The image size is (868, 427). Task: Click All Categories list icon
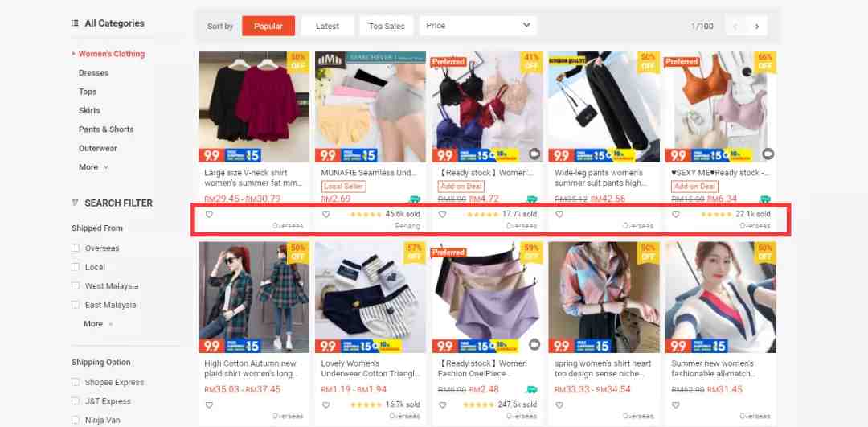[75, 23]
